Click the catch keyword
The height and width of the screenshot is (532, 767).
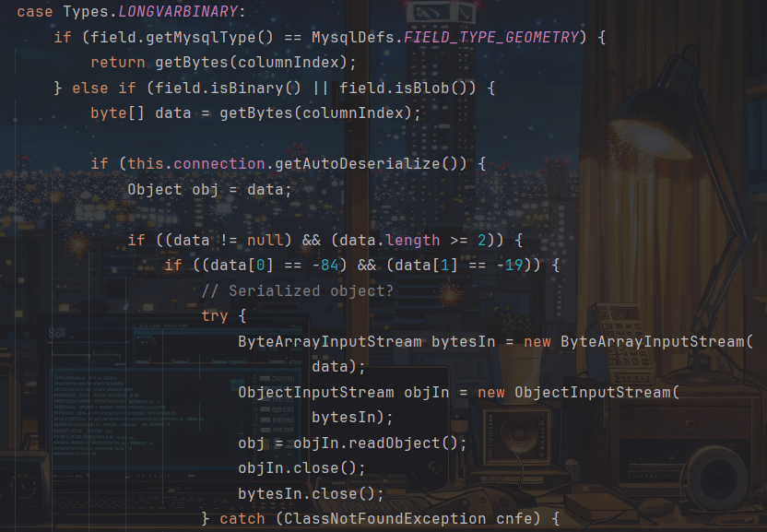click(x=242, y=519)
